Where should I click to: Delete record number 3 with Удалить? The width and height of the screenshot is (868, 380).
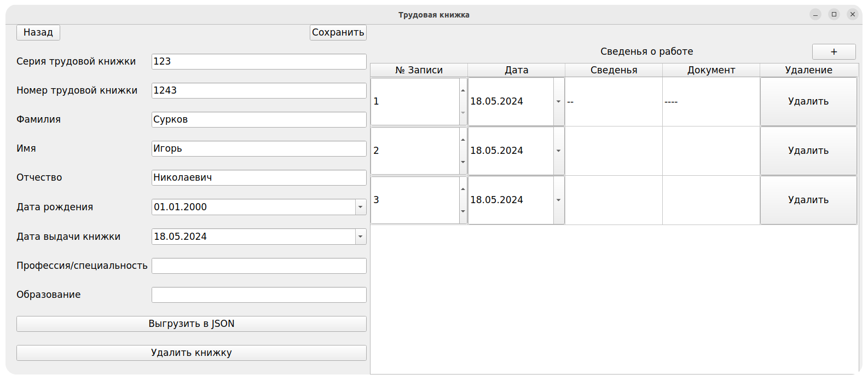(x=808, y=200)
